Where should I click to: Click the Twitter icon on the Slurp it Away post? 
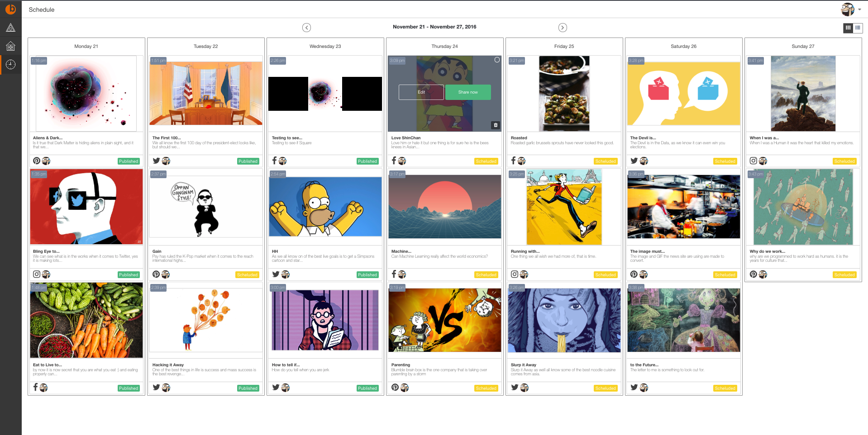(x=515, y=387)
